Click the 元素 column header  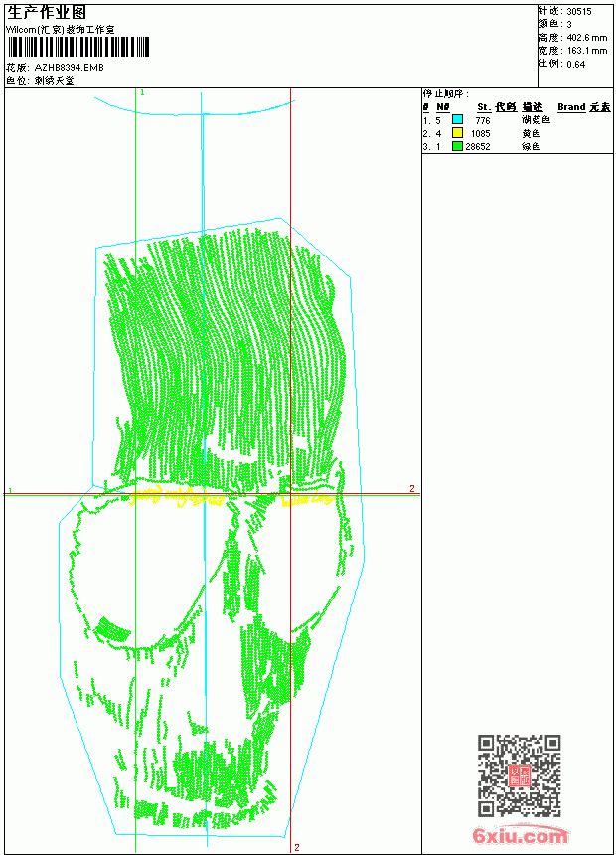600,107
